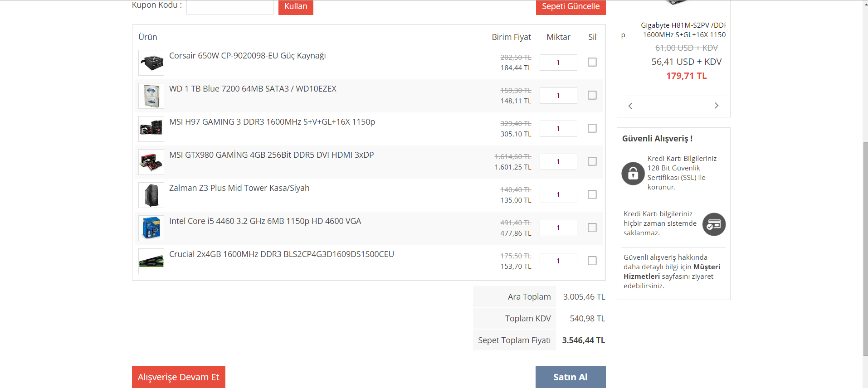
Task: Open Crucial 2x4GB 1600MHz DDR3 product link
Action: click(282, 254)
